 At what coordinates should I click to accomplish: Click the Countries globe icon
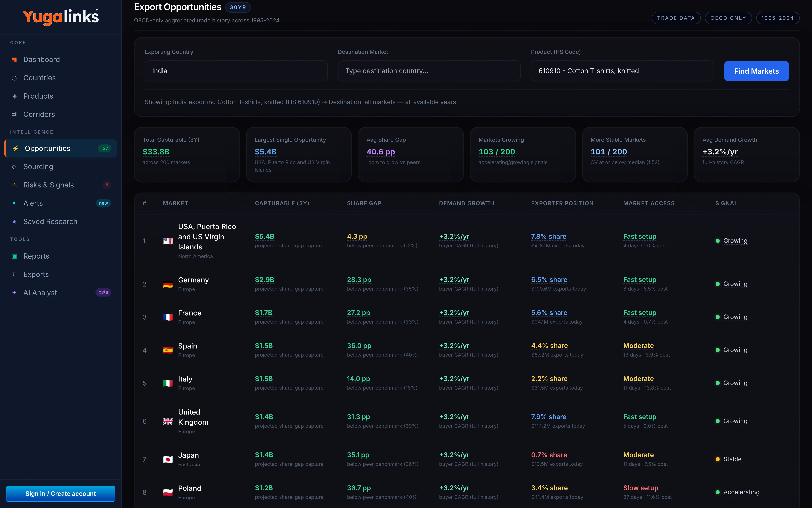14,78
